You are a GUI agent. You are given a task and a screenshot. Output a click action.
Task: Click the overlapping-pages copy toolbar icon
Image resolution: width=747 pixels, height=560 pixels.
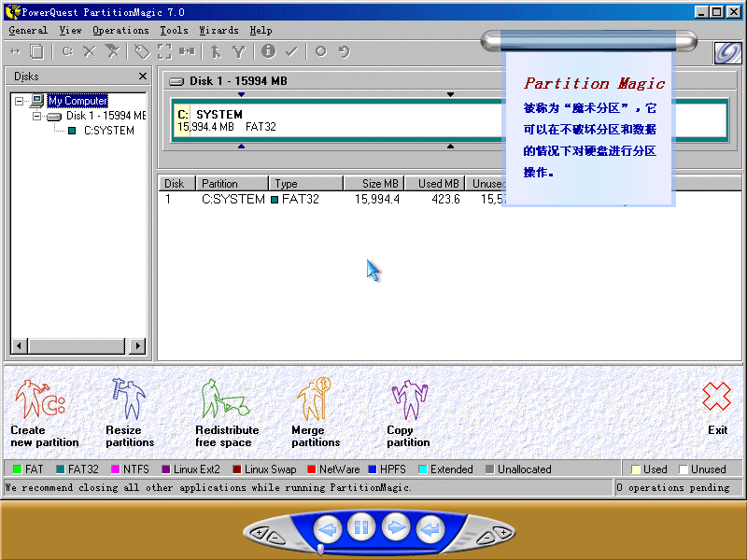(x=36, y=51)
